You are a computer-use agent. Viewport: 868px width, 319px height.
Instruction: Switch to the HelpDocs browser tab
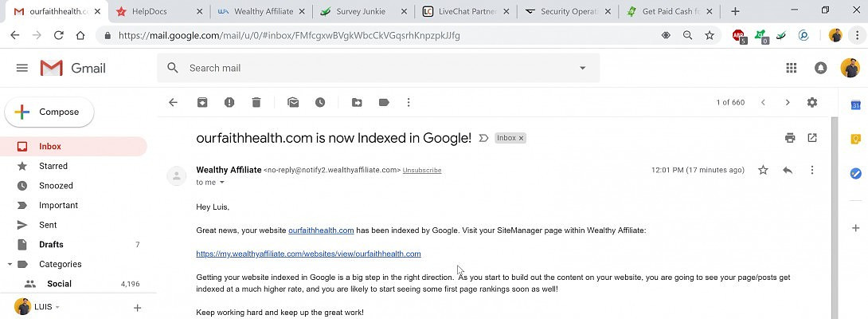click(x=154, y=12)
